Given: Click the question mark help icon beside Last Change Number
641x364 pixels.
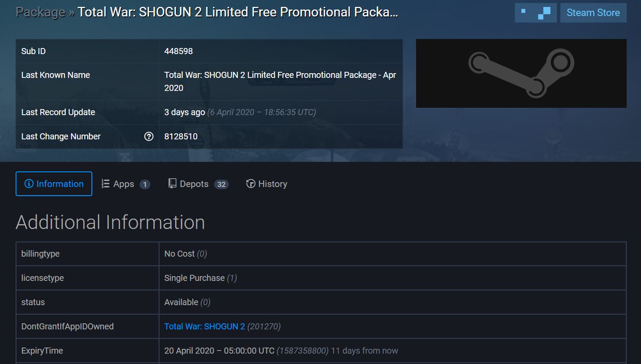Looking at the screenshot, I should 149,136.
